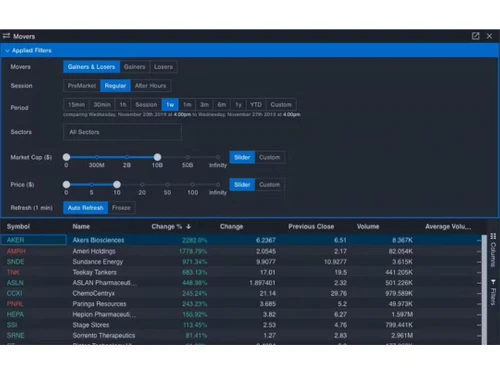
Task: Click the results table vertical scrollbar
Action: click(x=484, y=289)
